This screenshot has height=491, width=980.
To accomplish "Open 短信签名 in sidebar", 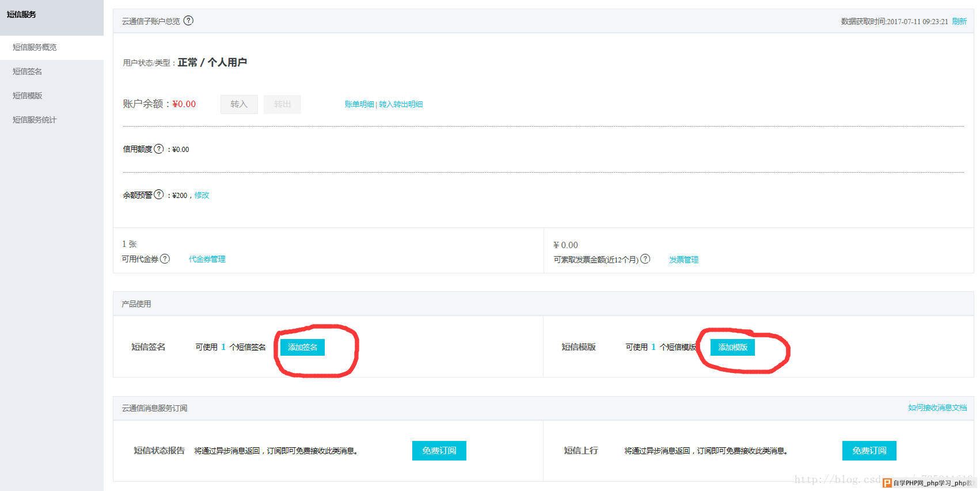I will point(52,71).
